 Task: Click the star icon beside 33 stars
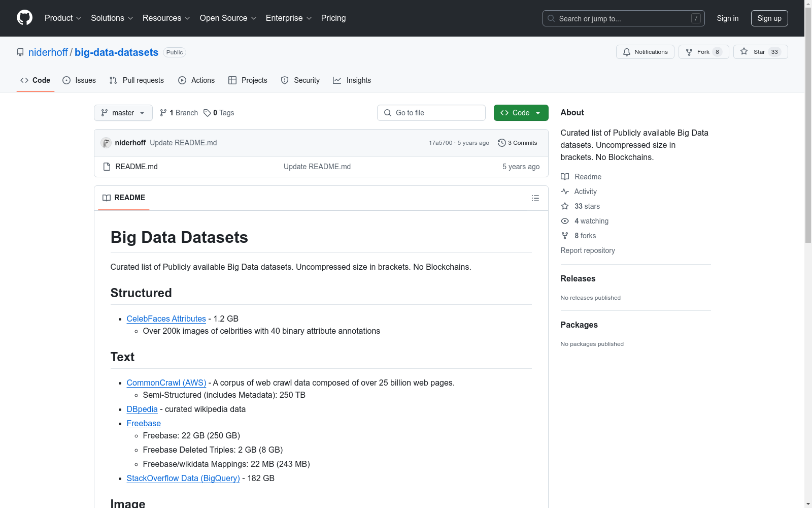565,206
